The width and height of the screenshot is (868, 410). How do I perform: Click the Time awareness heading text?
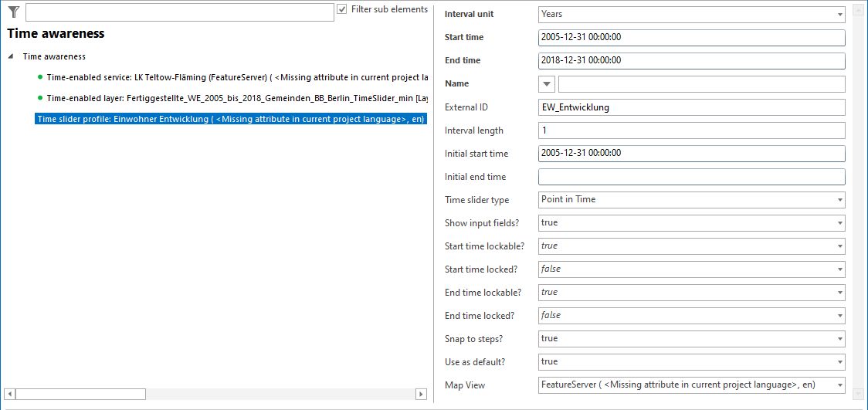coord(56,34)
